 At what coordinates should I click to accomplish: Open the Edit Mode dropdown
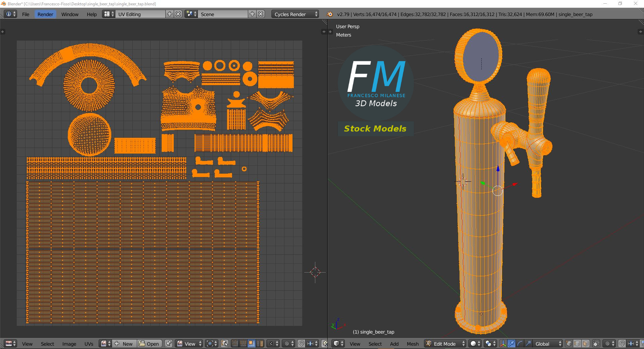[444, 344]
